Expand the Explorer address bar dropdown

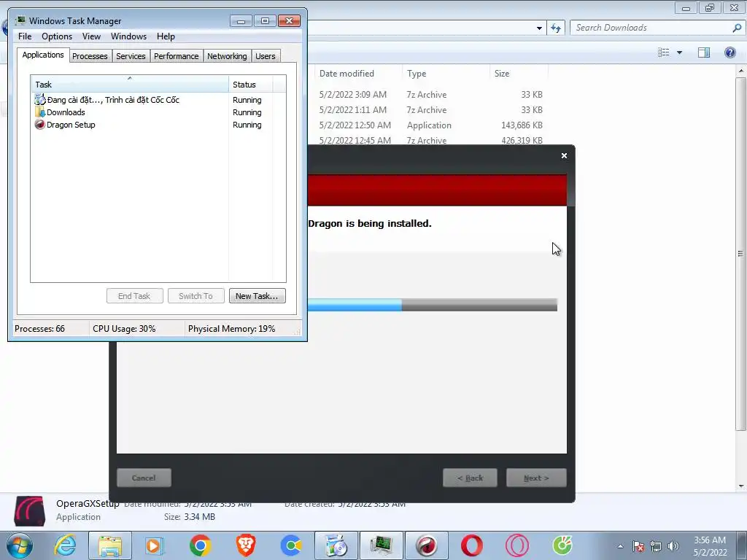click(x=539, y=28)
